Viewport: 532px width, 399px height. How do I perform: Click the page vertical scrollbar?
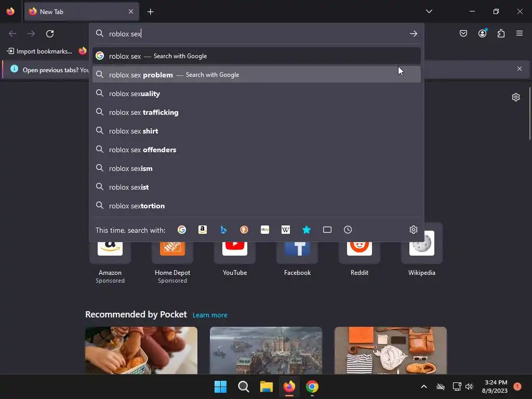[530, 114]
